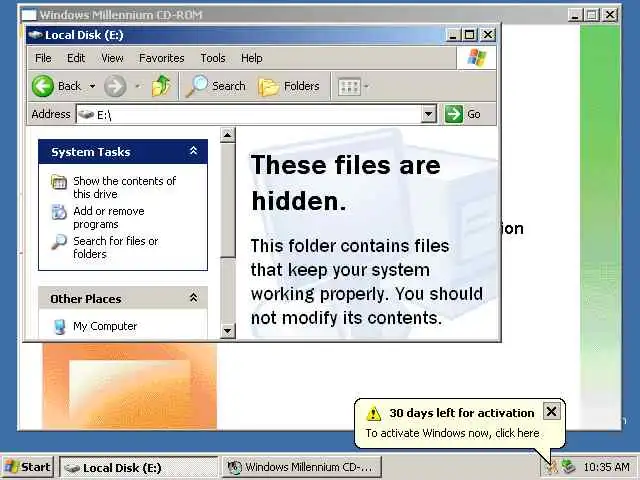Switch to Windows Millennium CD taskbar button
The image size is (640, 480).
pyautogui.click(x=301, y=467)
